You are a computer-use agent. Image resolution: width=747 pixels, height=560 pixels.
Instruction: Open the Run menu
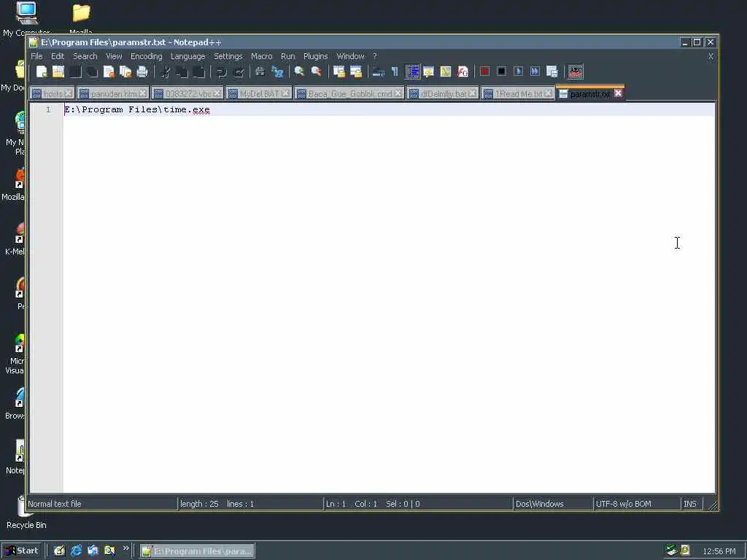click(x=287, y=56)
